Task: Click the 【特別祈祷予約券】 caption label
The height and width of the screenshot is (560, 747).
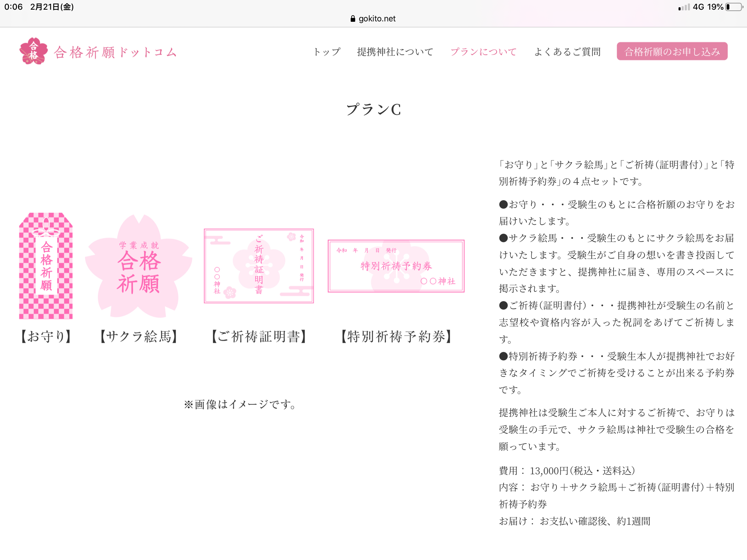Action: [396, 336]
